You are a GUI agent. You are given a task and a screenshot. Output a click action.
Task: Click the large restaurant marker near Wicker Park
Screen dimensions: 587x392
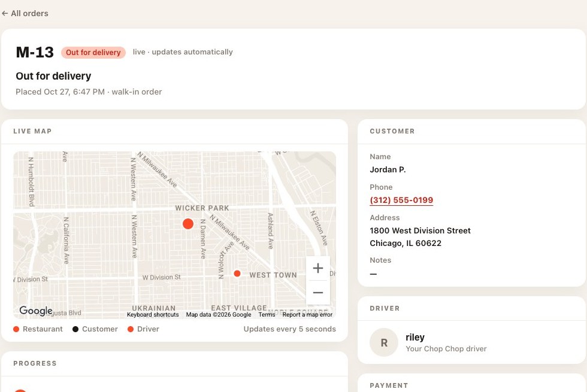tap(188, 224)
